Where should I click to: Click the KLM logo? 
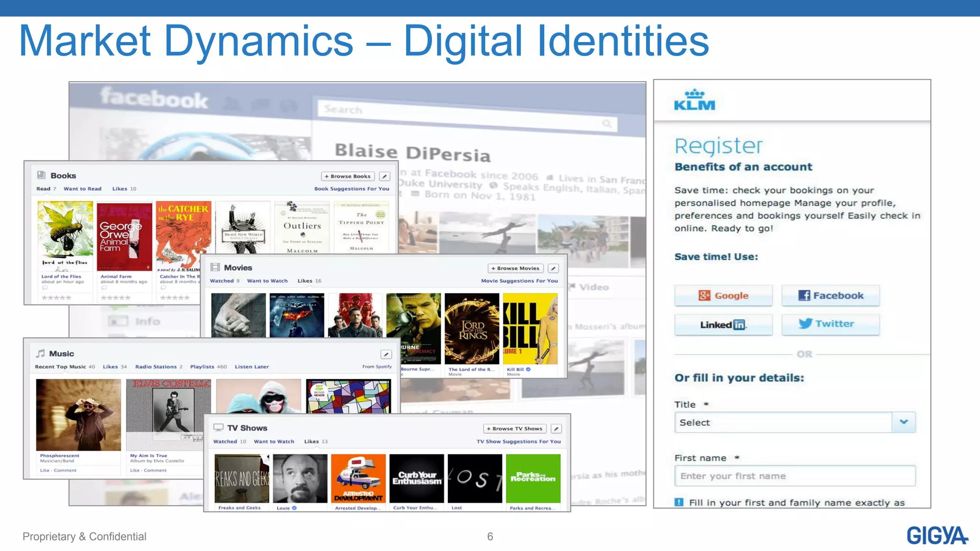click(x=694, y=100)
